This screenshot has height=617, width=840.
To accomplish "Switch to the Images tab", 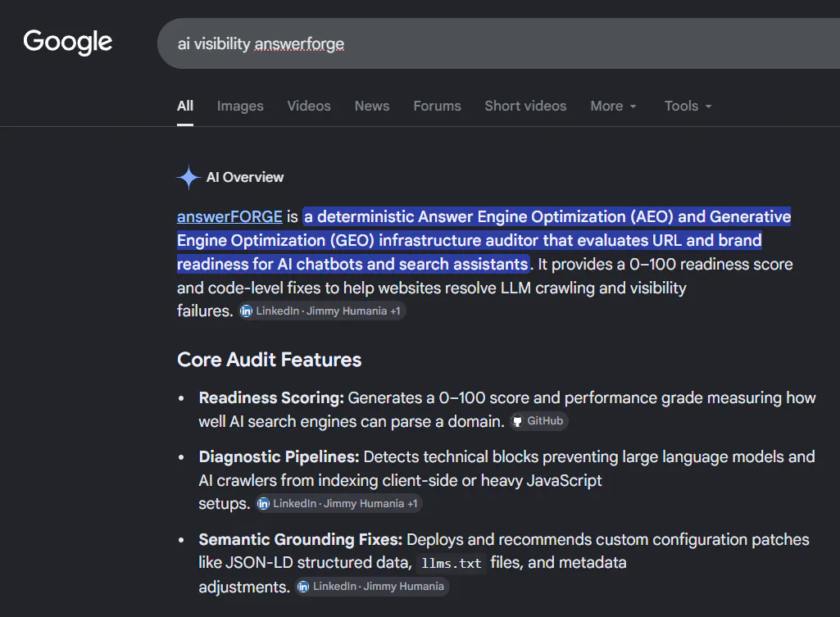I will click(240, 106).
